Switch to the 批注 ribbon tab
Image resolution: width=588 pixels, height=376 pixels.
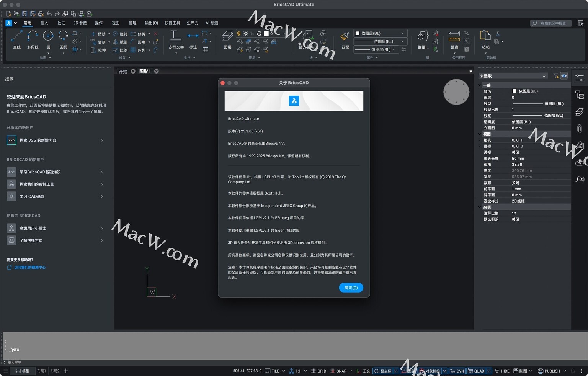pyautogui.click(x=61, y=23)
